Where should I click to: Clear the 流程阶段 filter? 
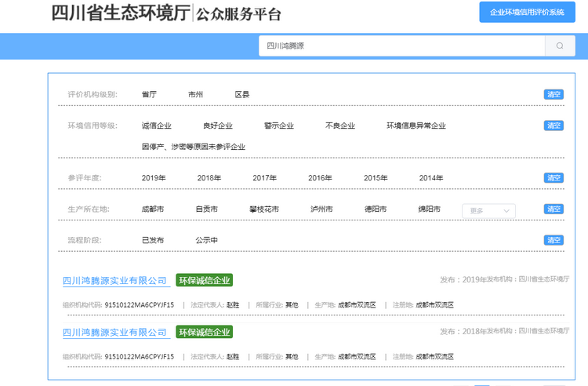554,240
